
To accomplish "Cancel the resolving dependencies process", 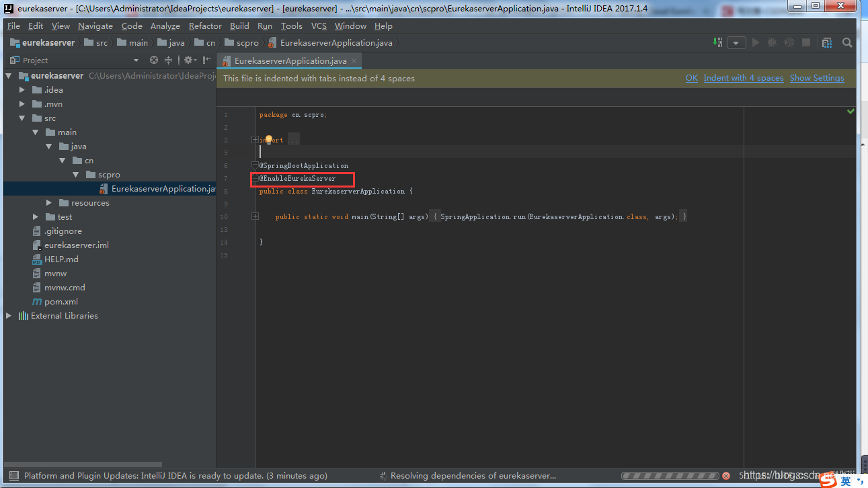I will [x=725, y=476].
